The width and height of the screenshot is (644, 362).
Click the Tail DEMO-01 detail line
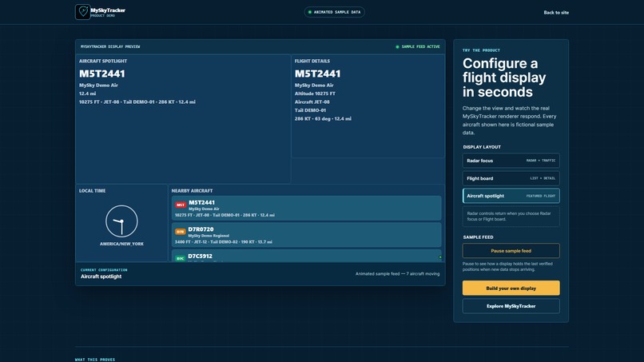tap(310, 110)
